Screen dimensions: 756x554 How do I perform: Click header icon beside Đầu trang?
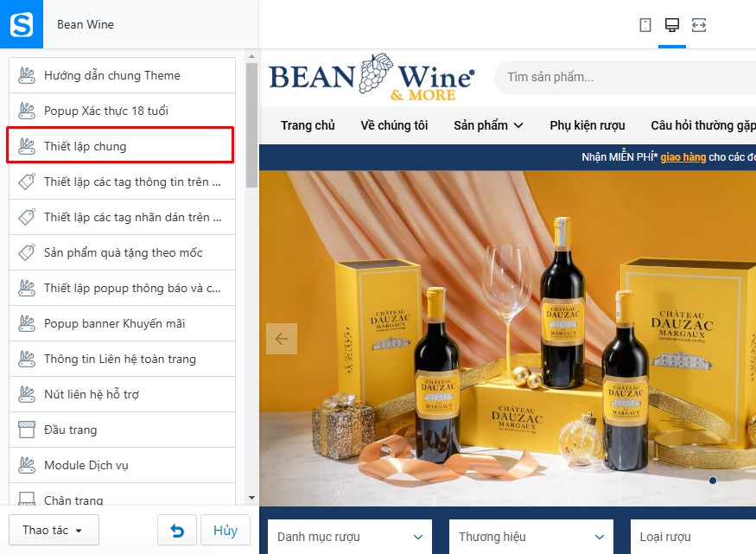click(27, 430)
